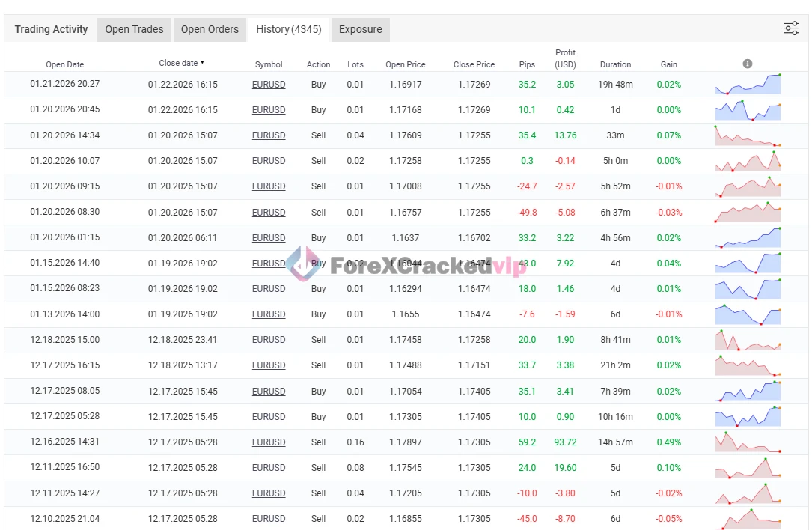Click the info icon above the chart column
This screenshot has height=530, width=812.
click(747, 64)
